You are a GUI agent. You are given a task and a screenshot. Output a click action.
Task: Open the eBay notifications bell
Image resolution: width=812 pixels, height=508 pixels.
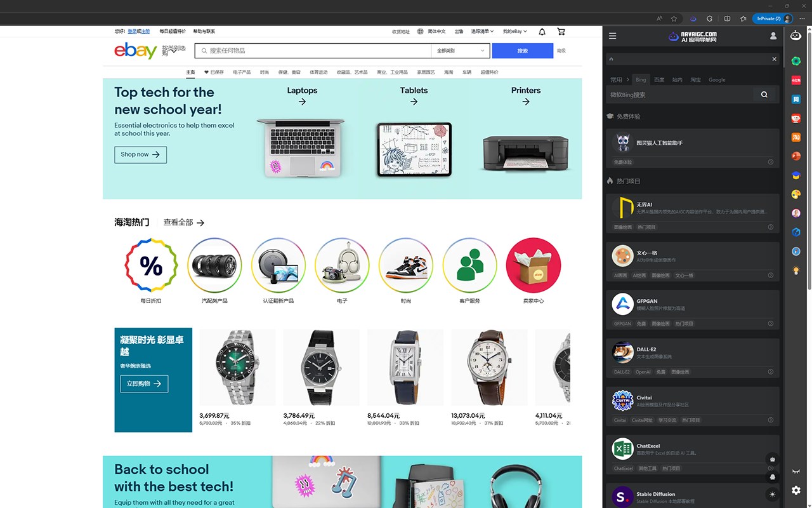[542, 31]
